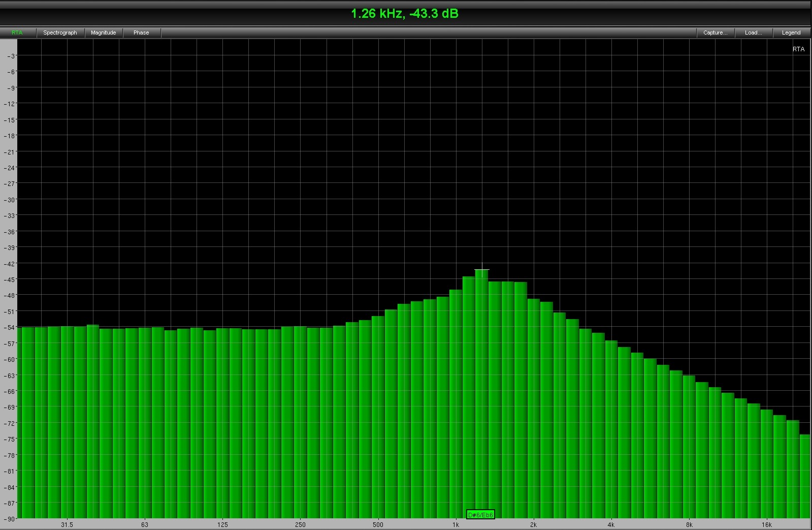This screenshot has width=812, height=530.
Task: Open the Spectrograph view tab
Action: tap(60, 33)
